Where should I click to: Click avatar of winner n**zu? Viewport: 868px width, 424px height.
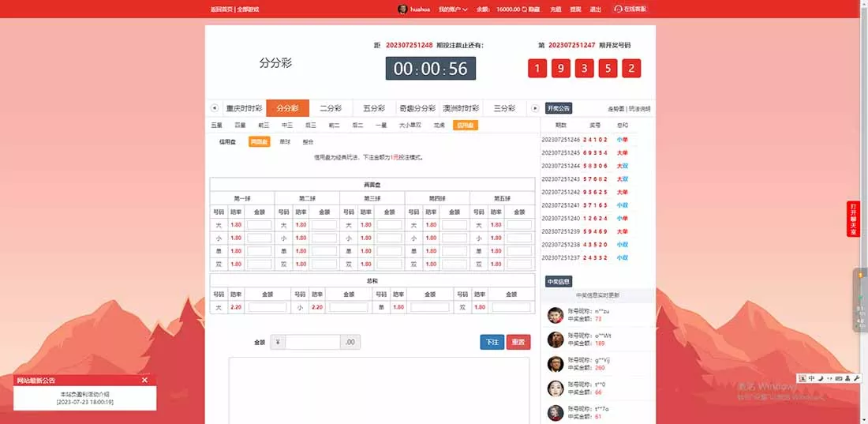coord(555,314)
